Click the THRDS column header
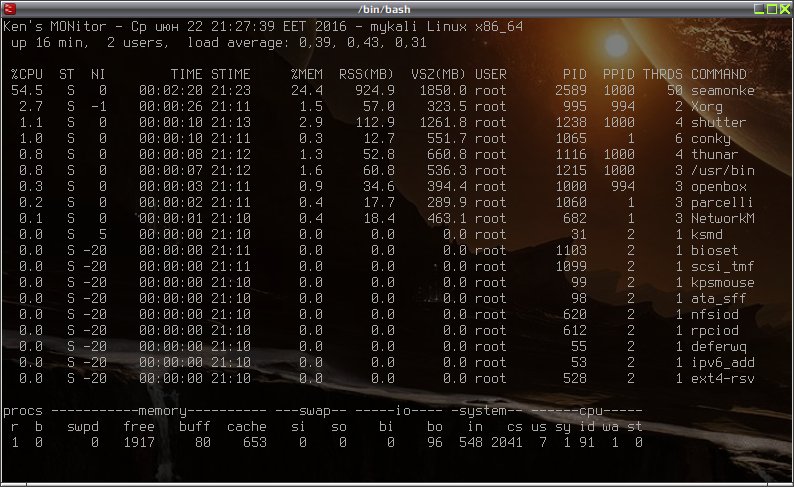The height and width of the screenshot is (487, 794). click(663, 74)
